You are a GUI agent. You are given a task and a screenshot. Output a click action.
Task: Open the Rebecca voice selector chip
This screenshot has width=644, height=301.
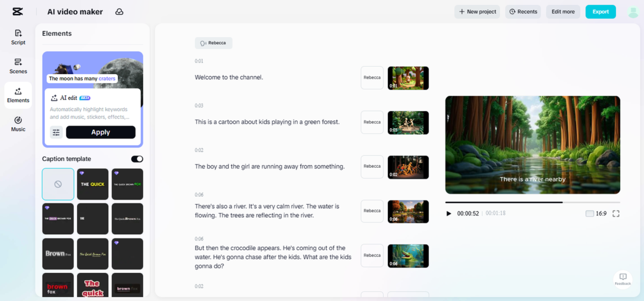tap(213, 43)
